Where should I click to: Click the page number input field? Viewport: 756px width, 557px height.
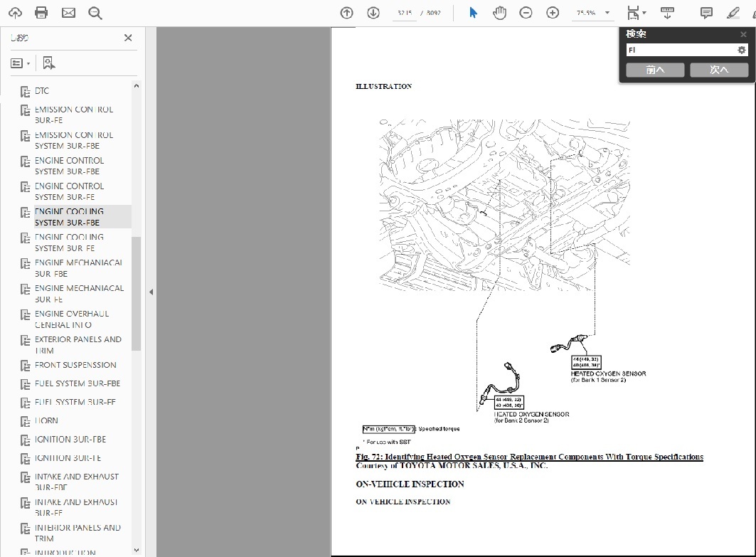coord(403,13)
